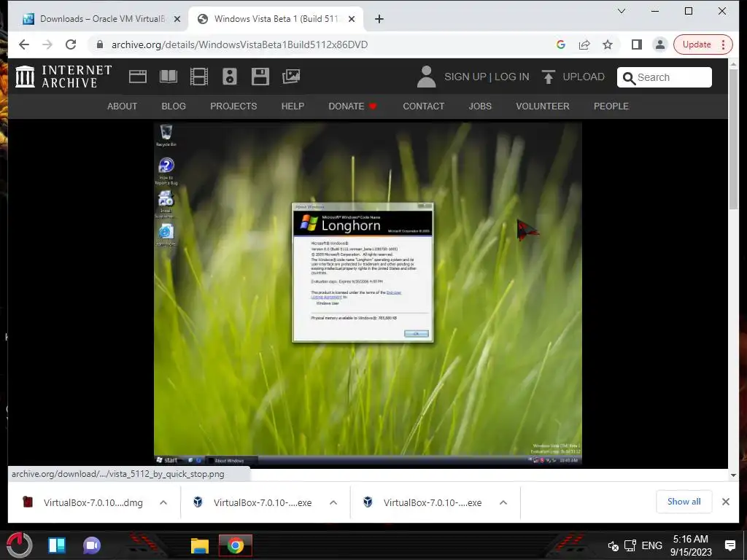The height and width of the screenshot is (560, 747).
Task: Click the share page icon in address bar
Action: coord(584,44)
